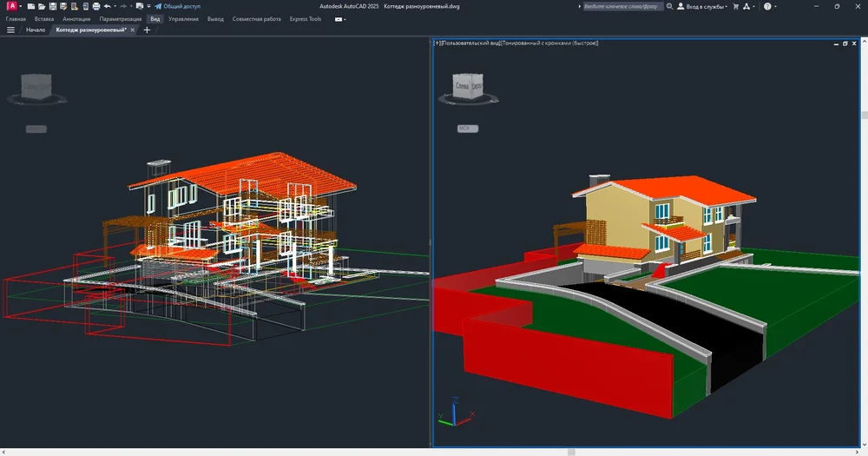This screenshot has height=456, width=868.
Task: Expand the Вход в службы sign-in dropdown
Action: click(x=705, y=6)
